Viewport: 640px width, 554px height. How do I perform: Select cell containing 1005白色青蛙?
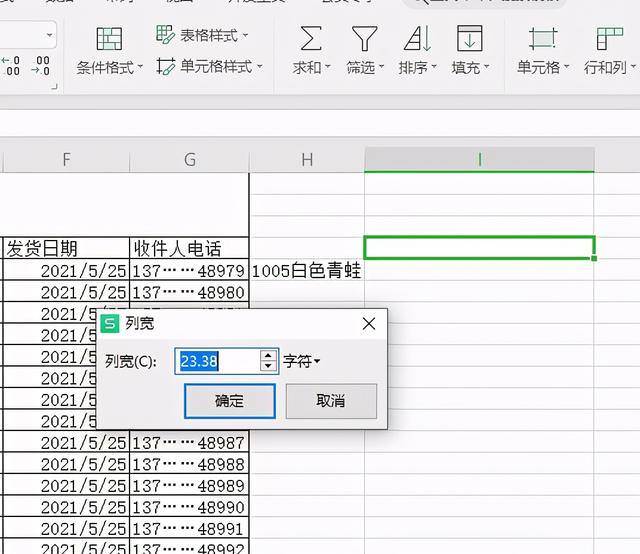click(307, 270)
